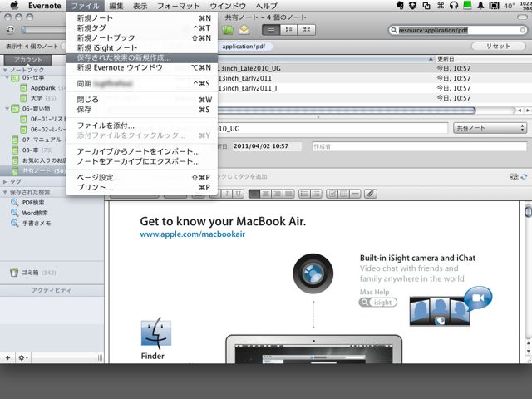Screen dimensions: 532x399
Task: Choose ページ設定 menu item
Action: click(x=142, y=177)
